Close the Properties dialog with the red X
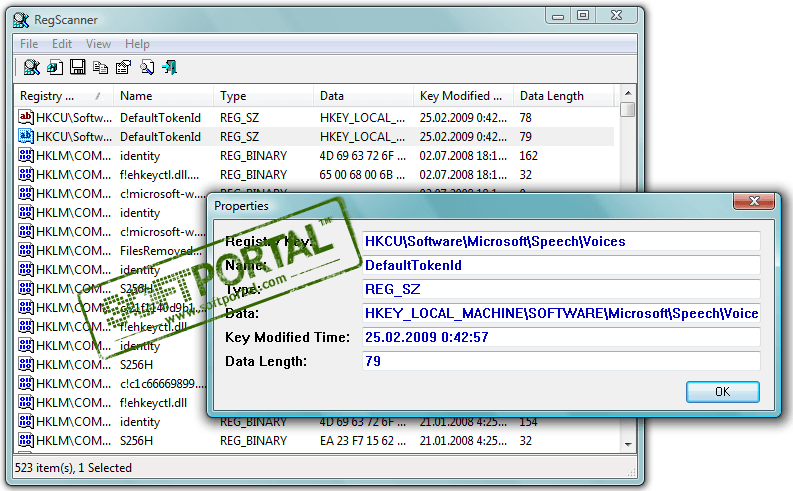The image size is (793, 491). [x=754, y=201]
